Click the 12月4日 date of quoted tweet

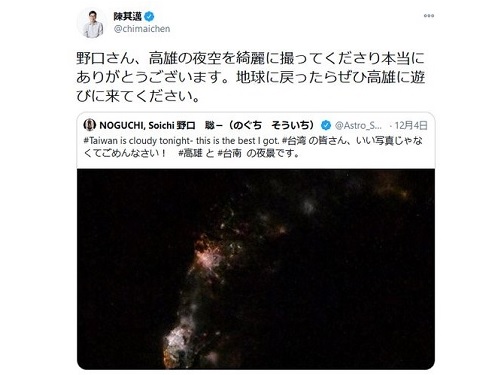coord(411,125)
